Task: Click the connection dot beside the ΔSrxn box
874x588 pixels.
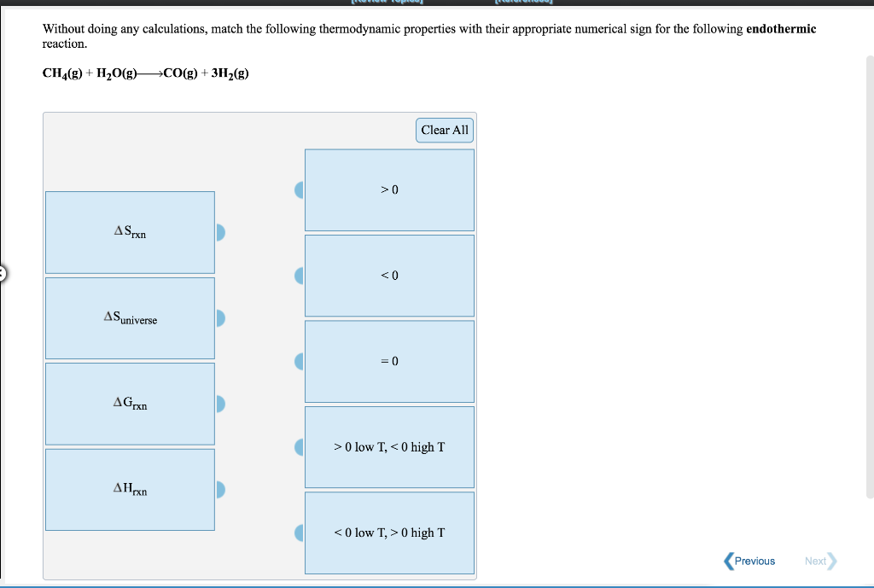Action: [219, 232]
